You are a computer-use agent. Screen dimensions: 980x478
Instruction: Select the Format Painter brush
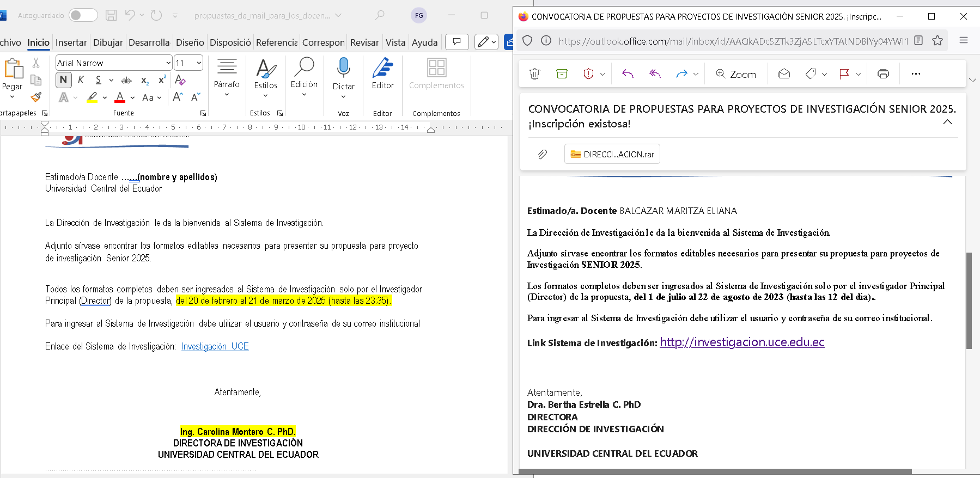click(36, 97)
